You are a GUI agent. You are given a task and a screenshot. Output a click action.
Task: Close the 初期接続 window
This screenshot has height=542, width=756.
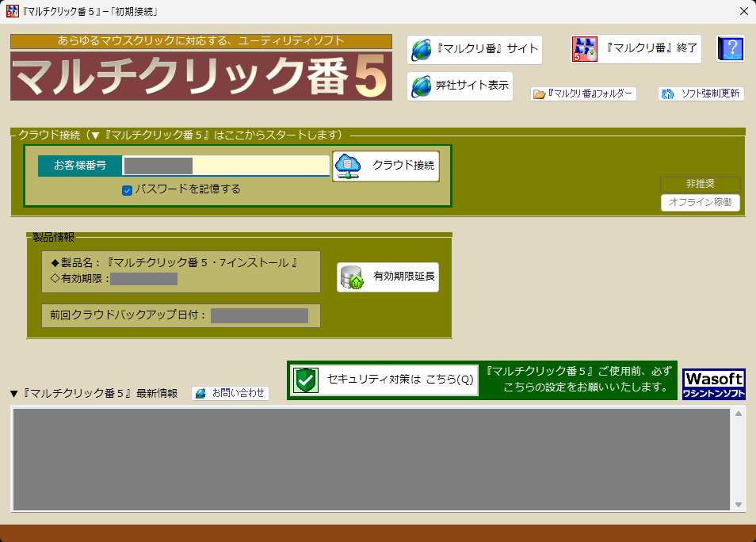pyautogui.click(x=744, y=11)
